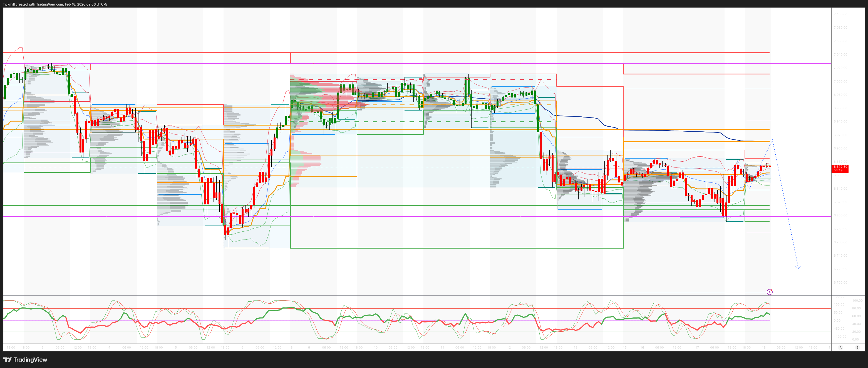This screenshot has height=368, width=868.
Task: Click the dotted arrowhead at projection bottom
Action: (798, 268)
